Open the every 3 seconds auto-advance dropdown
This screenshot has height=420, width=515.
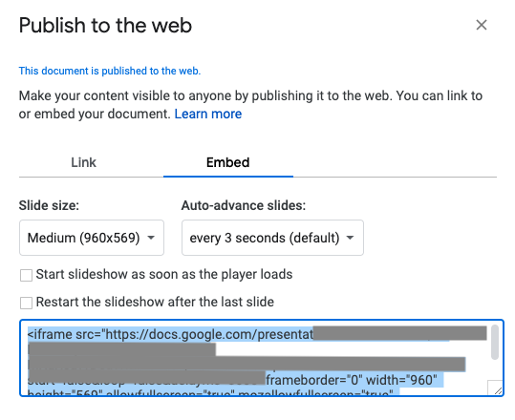(x=272, y=238)
